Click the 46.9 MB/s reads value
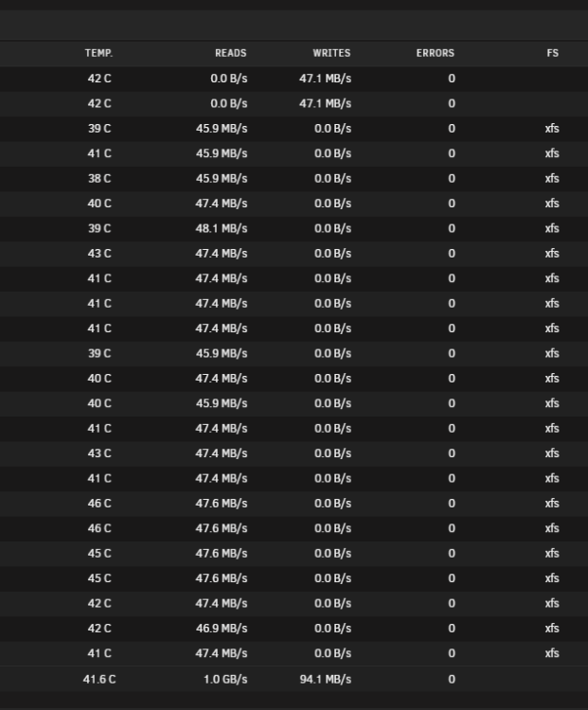 (222, 628)
